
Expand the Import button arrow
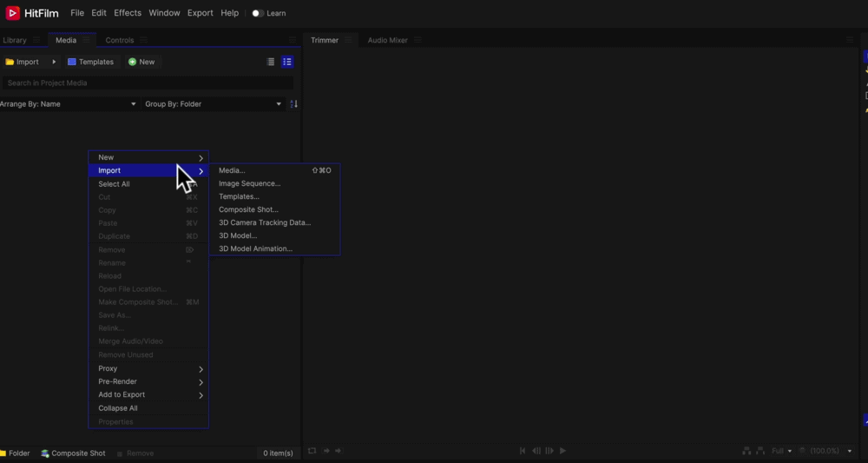[x=54, y=62]
